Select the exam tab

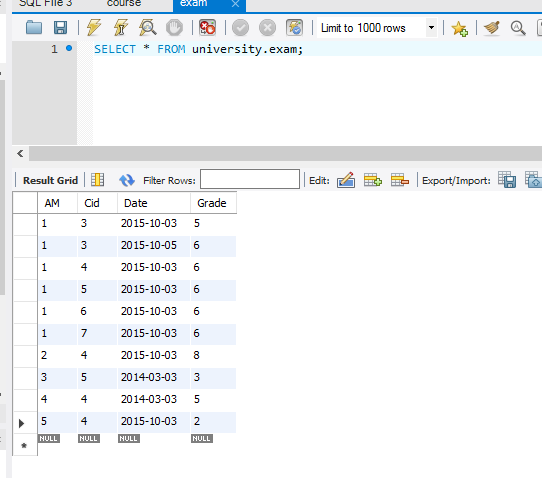point(194,4)
